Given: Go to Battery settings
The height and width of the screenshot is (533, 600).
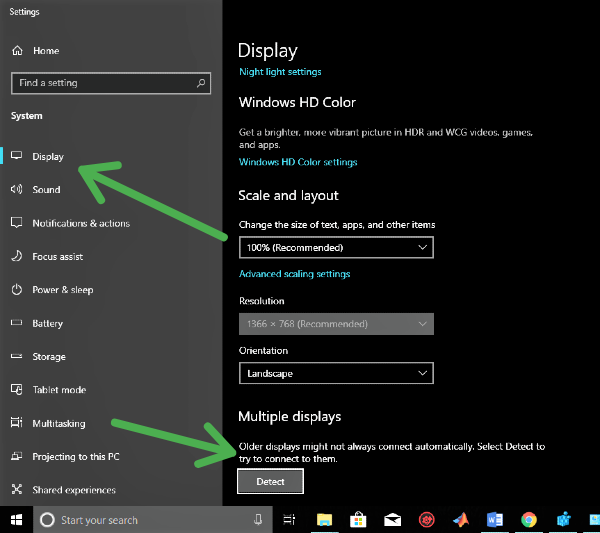Looking at the screenshot, I should (x=47, y=323).
